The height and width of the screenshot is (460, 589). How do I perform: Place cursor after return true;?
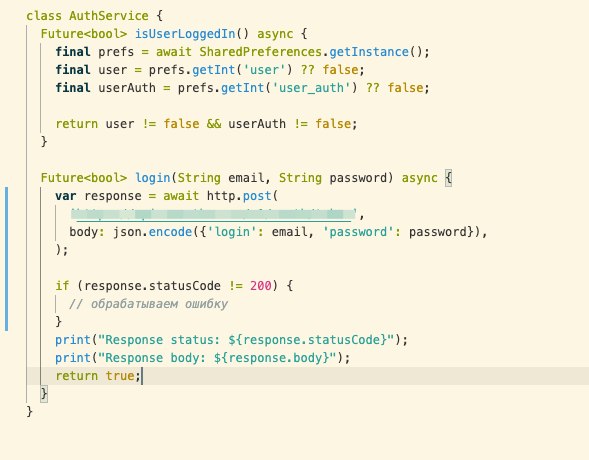pos(142,376)
